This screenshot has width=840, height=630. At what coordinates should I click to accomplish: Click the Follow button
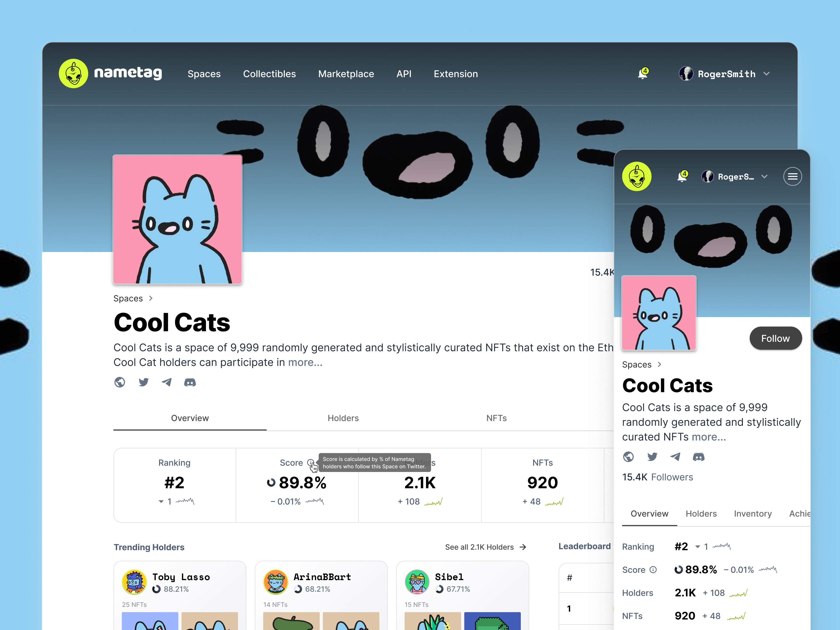(775, 338)
